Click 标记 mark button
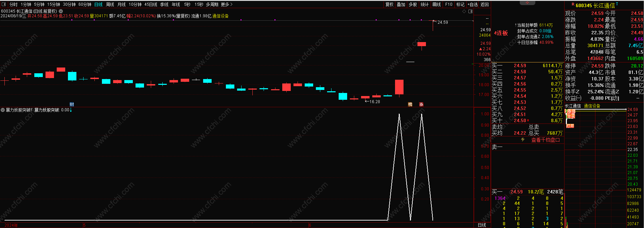Image resolution: width=644 pixels, height=228 pixels. (x=460, y=4)
